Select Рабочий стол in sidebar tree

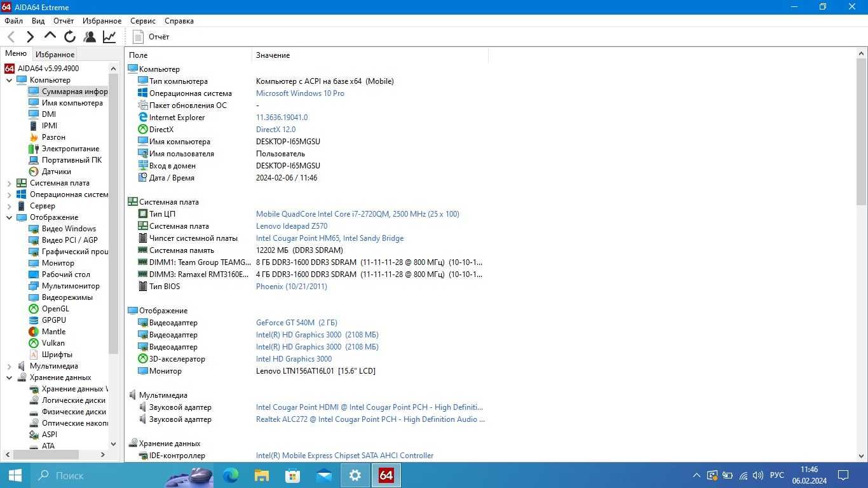tap(66, 274)
